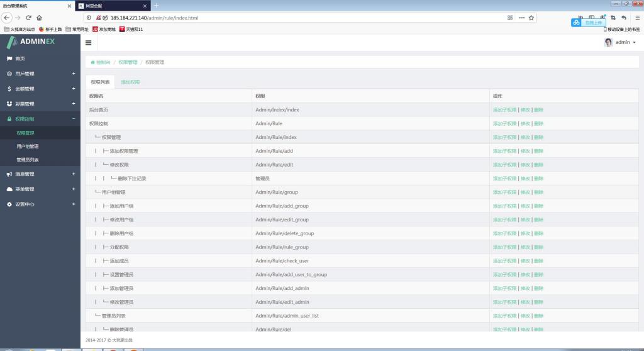The image size is (644, 351).
Task: Reload the page using the refresh icon
Action: 28,18
